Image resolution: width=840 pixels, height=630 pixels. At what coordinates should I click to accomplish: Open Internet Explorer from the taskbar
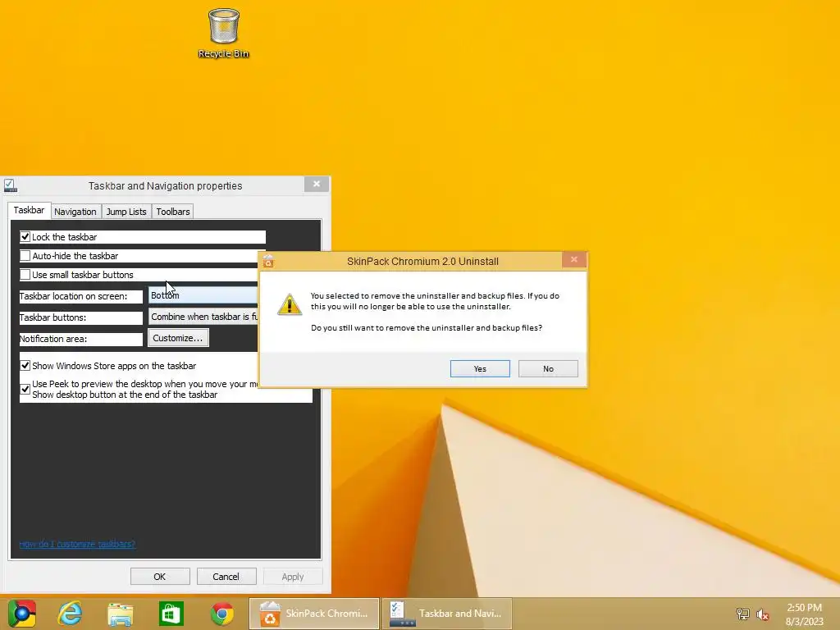coord(70,614)
